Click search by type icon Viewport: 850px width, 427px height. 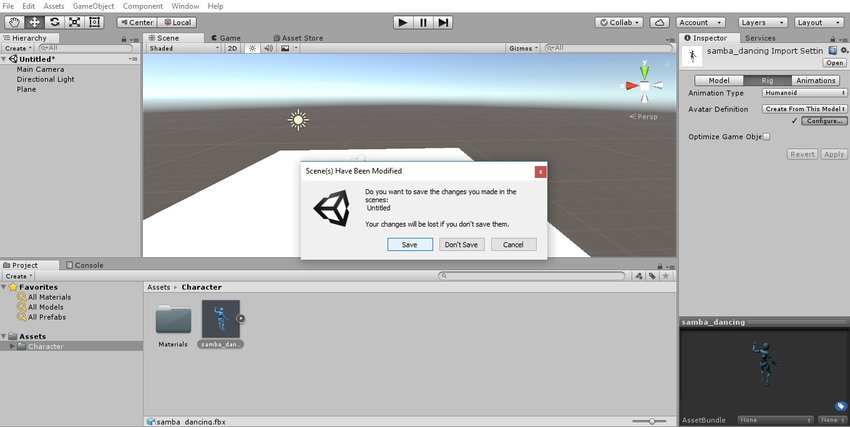(639, 276)
